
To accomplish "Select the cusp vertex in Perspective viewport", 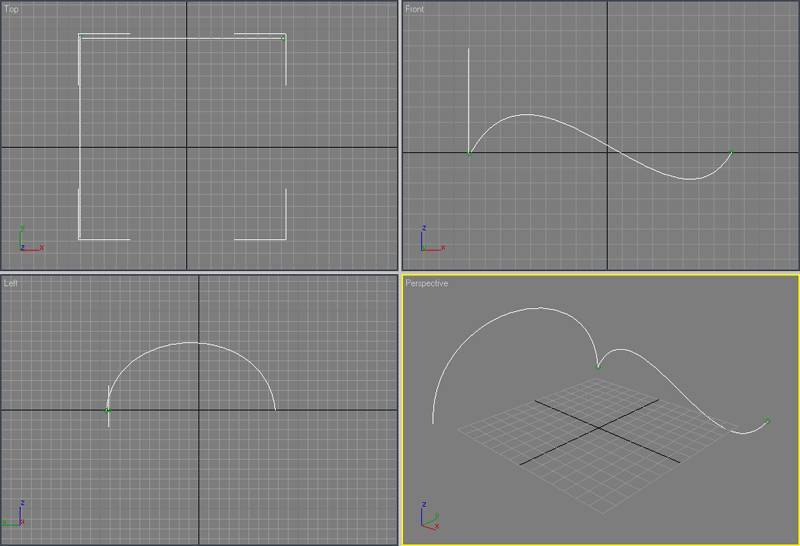I will (598, 366).
